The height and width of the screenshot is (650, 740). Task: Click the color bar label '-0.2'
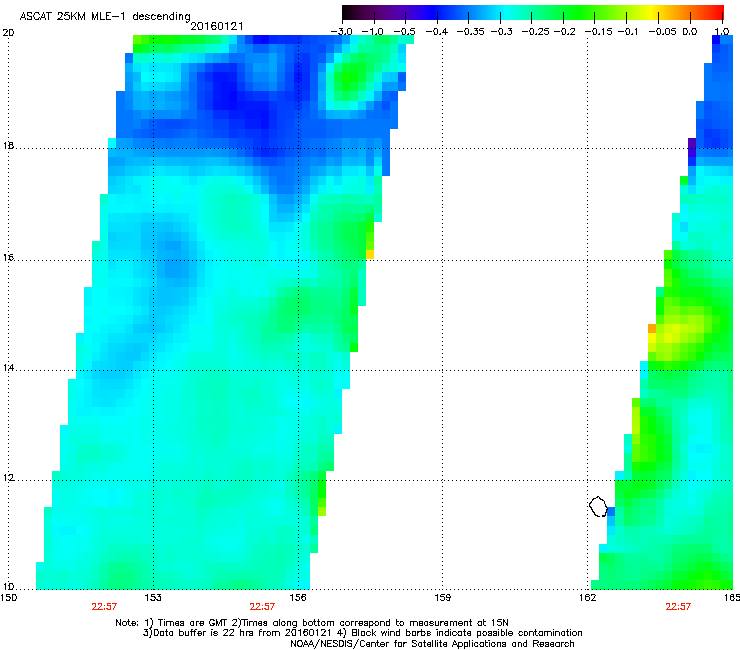tap(564, 32)
